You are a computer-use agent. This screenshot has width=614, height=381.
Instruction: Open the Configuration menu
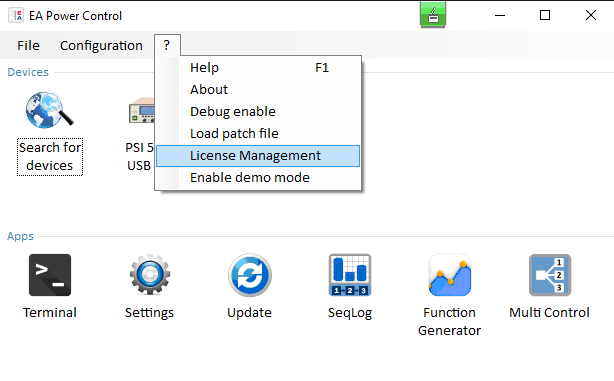101,45
